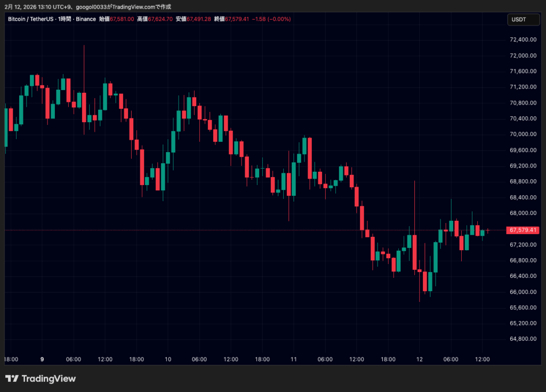
Task: Click the 64,800.00 price axis label
Action: tap(523, 339)
